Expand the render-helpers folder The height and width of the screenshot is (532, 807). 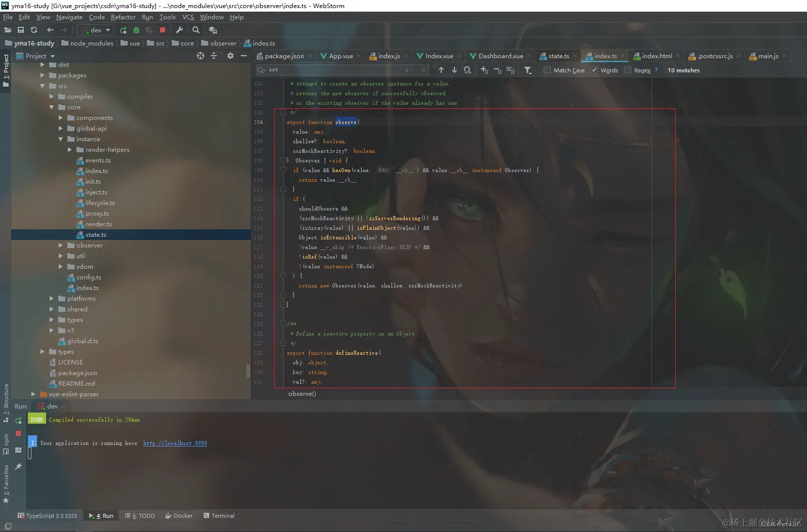click(x=70, y=149)
